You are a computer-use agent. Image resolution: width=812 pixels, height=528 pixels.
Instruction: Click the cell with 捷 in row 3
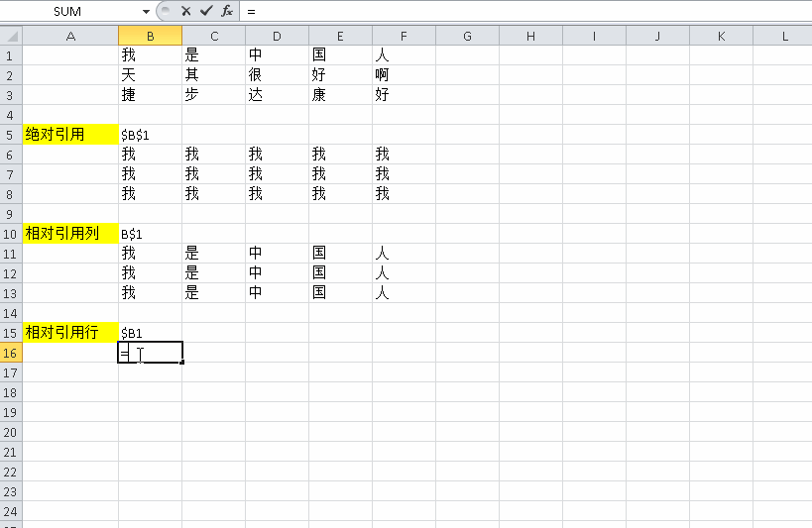click(150, 95)
